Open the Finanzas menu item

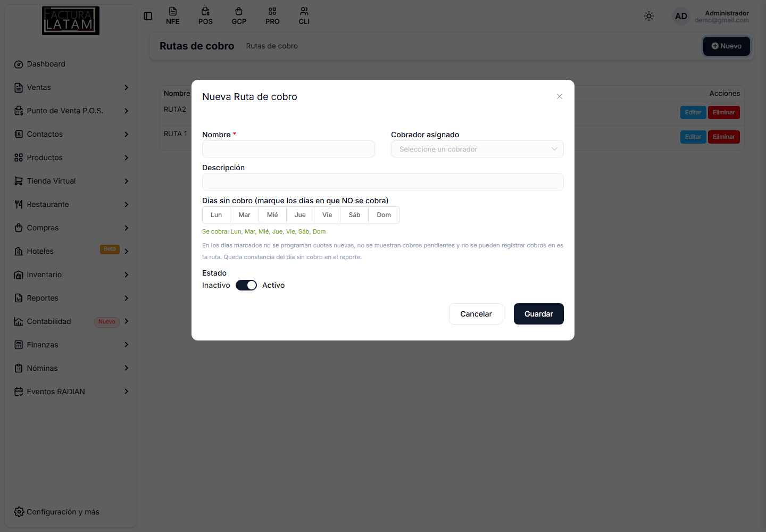click(71, 345)
